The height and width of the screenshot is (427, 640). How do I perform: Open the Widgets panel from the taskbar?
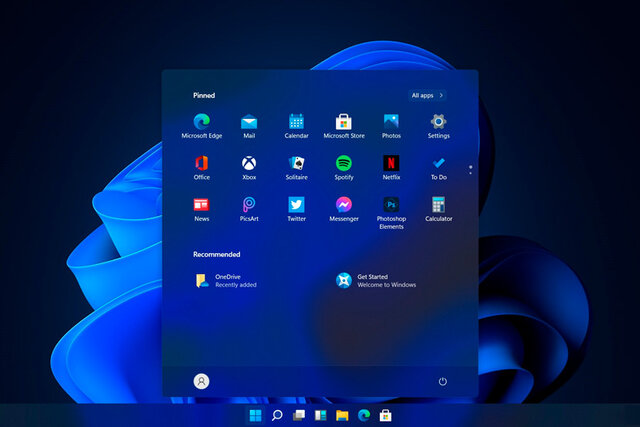pos(320,416)
